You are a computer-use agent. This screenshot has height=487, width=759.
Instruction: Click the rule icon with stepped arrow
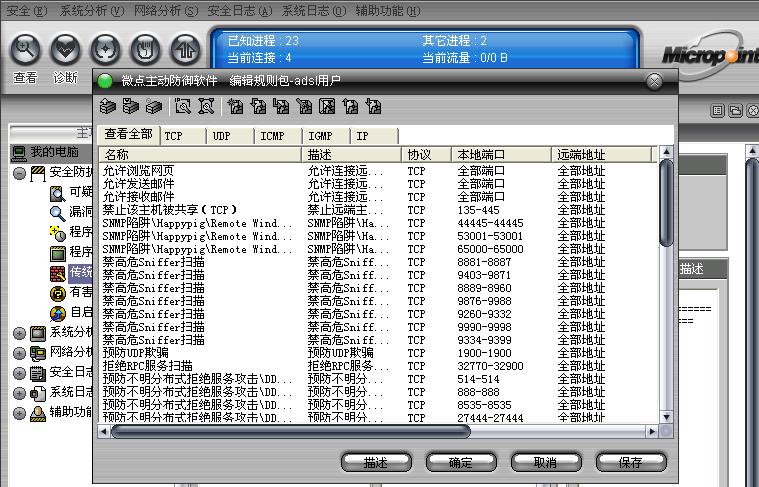(281, 106)
